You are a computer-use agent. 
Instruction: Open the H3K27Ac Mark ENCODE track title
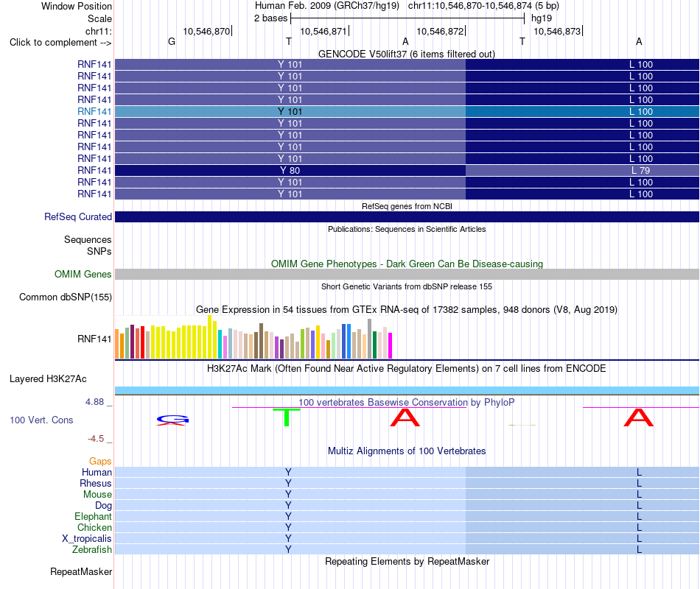[407, 369]
